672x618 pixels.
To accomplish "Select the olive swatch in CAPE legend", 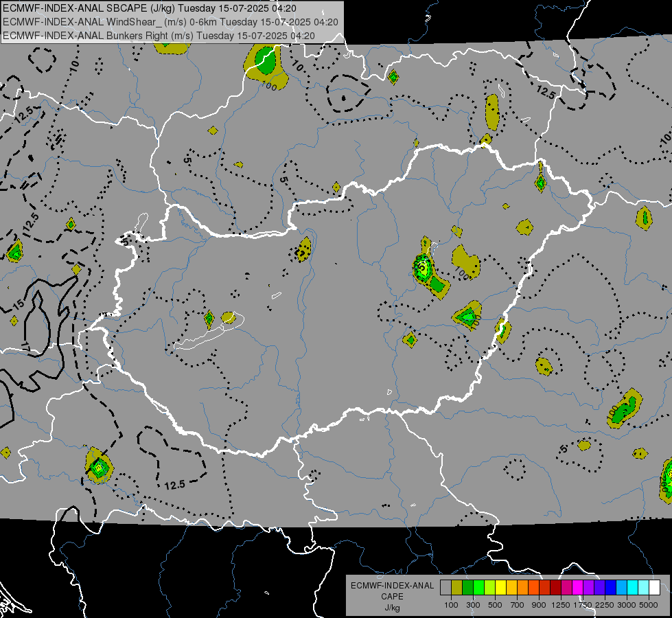I will (457, 588).
